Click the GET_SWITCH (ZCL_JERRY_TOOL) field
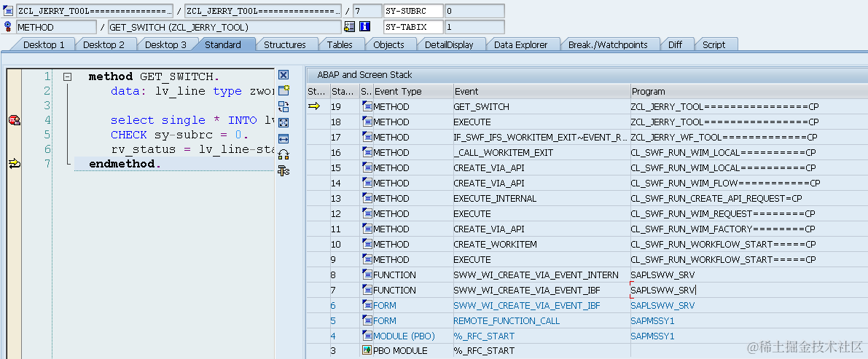The height and width of the screenshot is (359, 868). tap(224, 26)
